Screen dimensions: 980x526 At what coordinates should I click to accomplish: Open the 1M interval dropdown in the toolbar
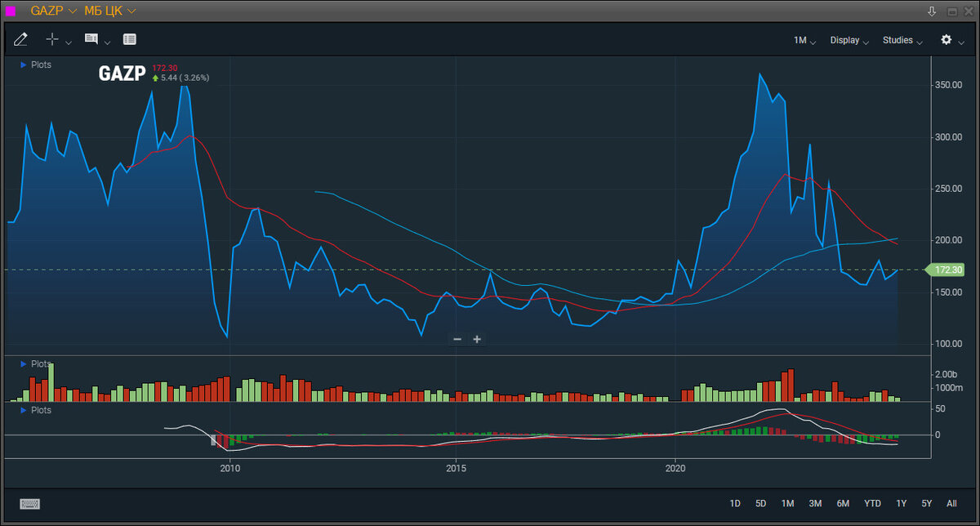pyautogui.click(x=804, y=40)
